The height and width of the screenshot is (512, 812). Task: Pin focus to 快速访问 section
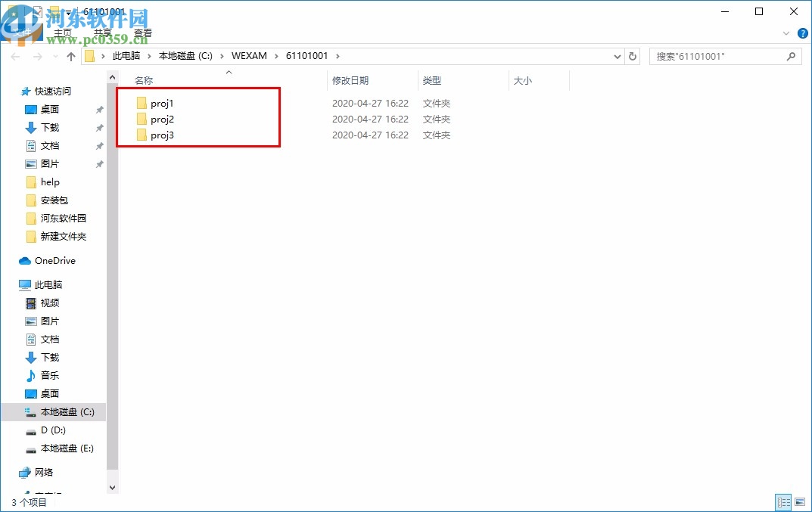tap(51, 91)
